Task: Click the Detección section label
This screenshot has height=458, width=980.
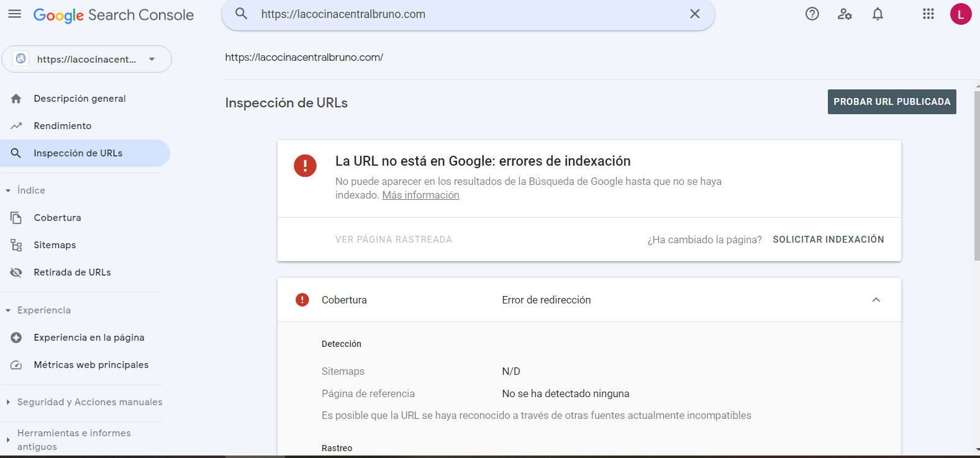Action: click(342, 344)
